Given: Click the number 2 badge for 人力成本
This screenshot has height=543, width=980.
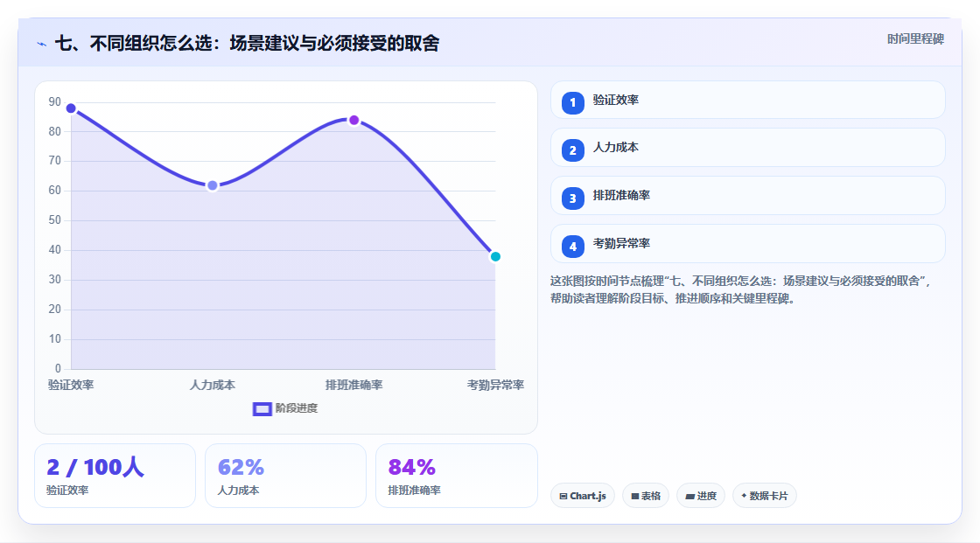Looking at the screenshot, I should click(x=572, y=150).
